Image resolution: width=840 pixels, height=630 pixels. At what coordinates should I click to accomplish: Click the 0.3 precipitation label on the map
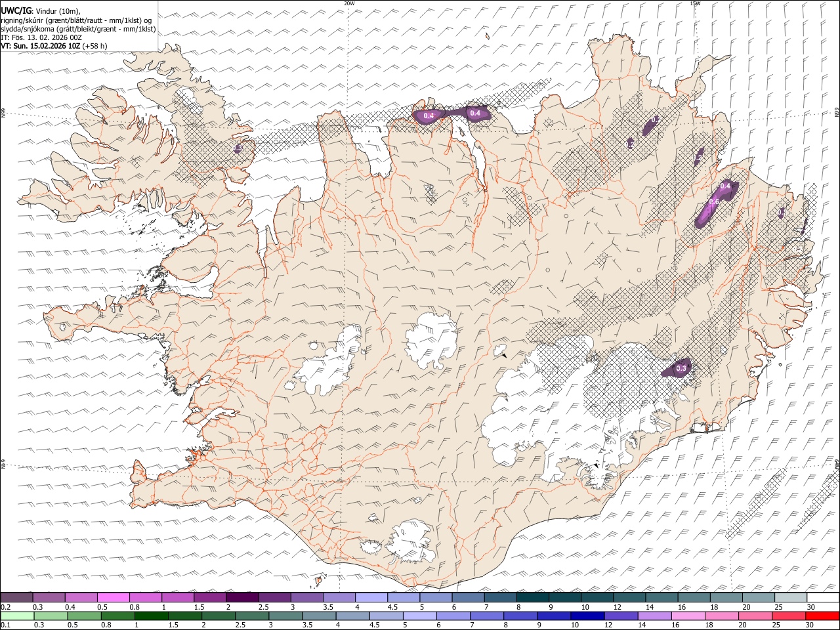pyautogui.click(x=681, y=369)
